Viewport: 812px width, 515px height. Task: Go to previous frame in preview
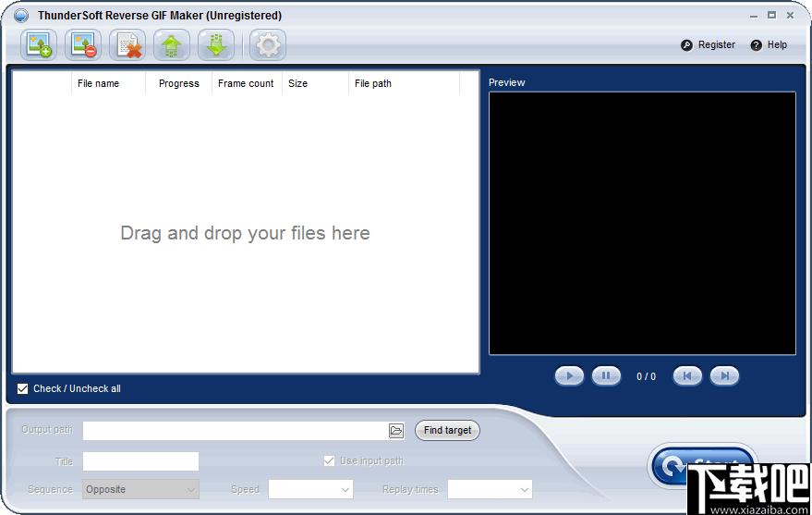click(x=687, y=376)
